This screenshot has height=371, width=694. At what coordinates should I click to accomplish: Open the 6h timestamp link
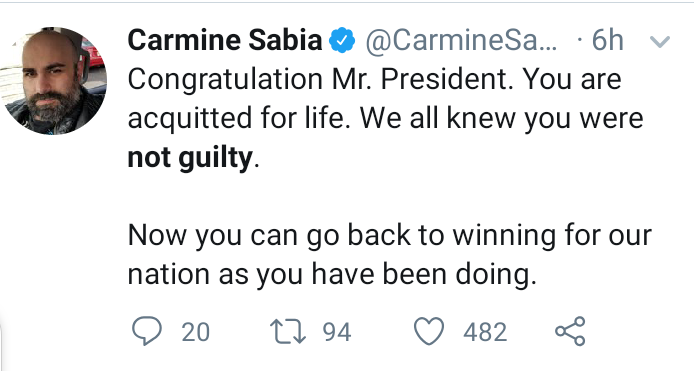607,40
